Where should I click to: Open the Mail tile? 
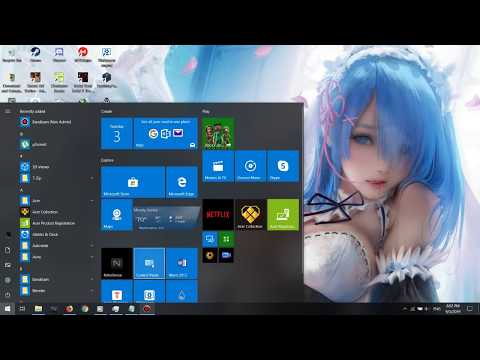tap(165, 133)
